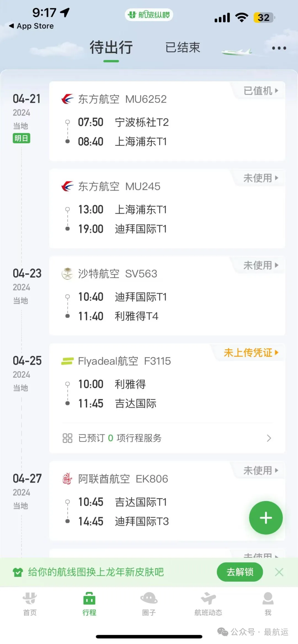
Task: Tap the Emirates airline logo on EK806
Action: point(67,479)
